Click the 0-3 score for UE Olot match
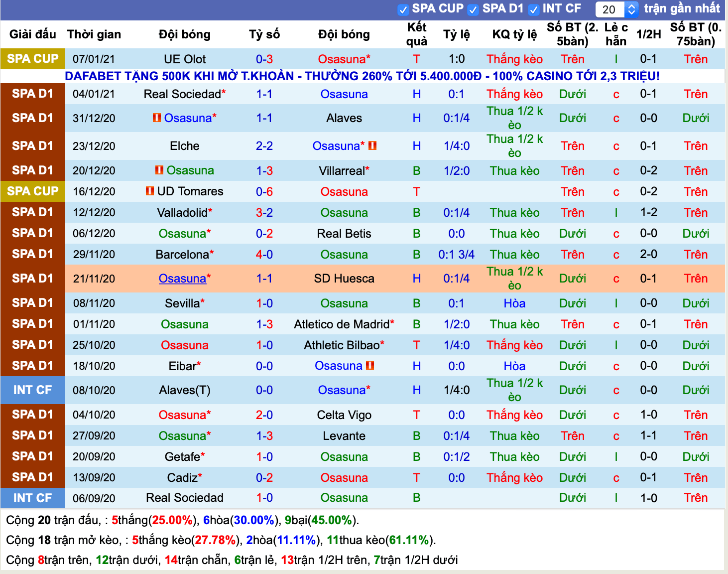This screenshot has height=574, width=728. point(264,59)
